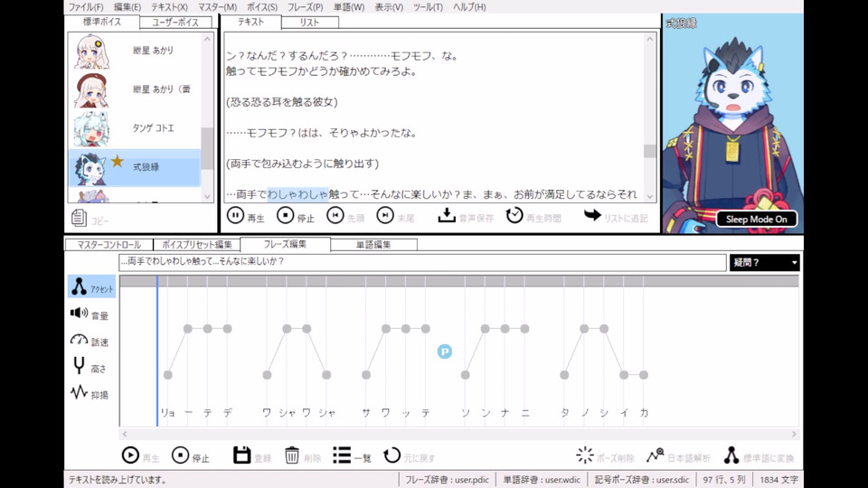Image resolution: width=868 pixels, height=488 pixels.
Task: Click the blue playback position line
Action: click(157, 352)
